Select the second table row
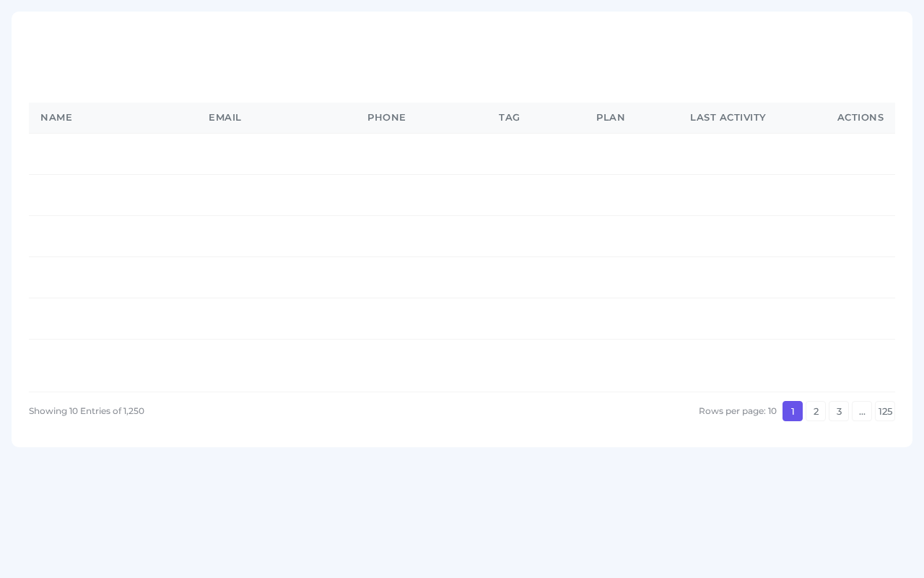Viewport: 924px width, 578px height. click(462, 195)
